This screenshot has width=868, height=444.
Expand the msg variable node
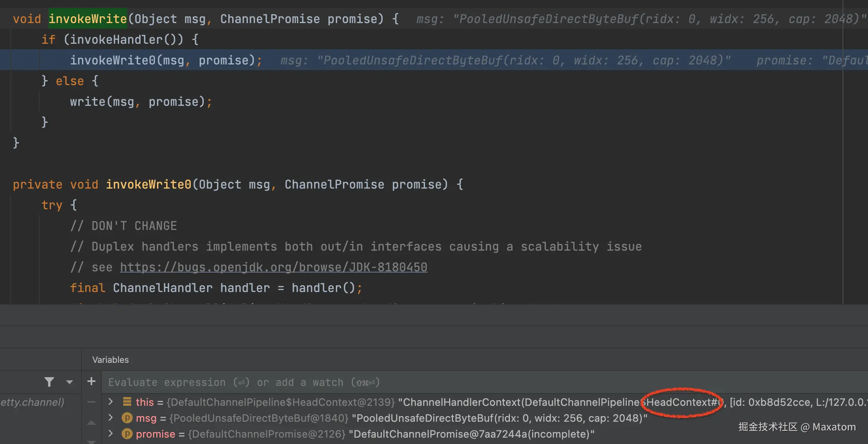tap(111, 418)
